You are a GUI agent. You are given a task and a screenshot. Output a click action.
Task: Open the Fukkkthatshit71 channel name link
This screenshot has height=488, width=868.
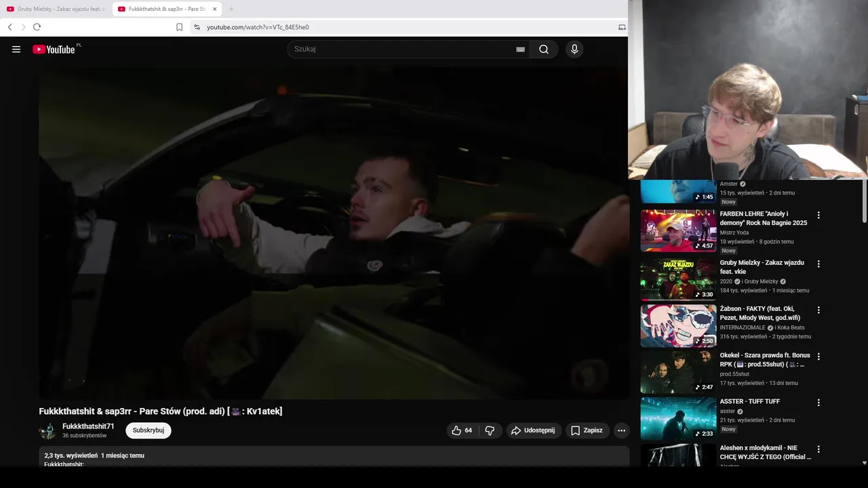coord(88,426)
